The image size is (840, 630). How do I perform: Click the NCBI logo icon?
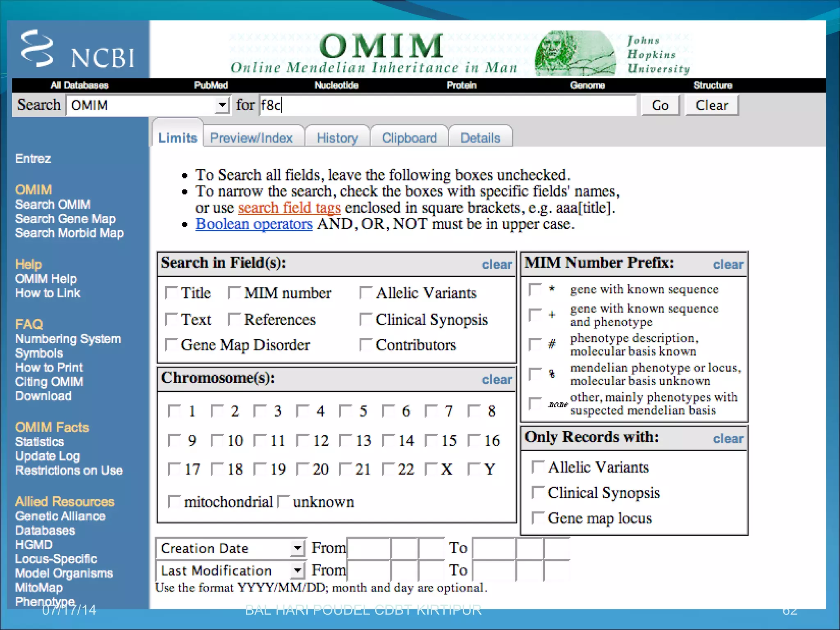pyautogui.click(x=38, y=49)
